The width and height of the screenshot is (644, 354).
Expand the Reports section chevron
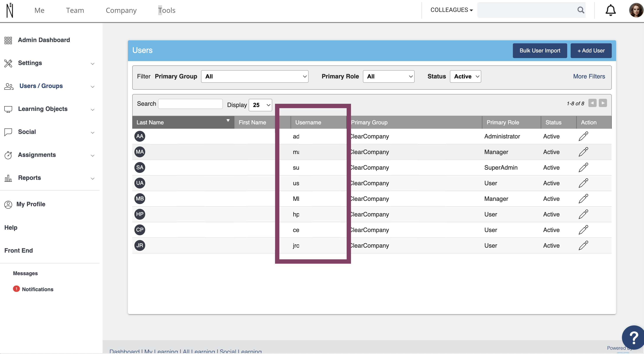click(92, 179)
